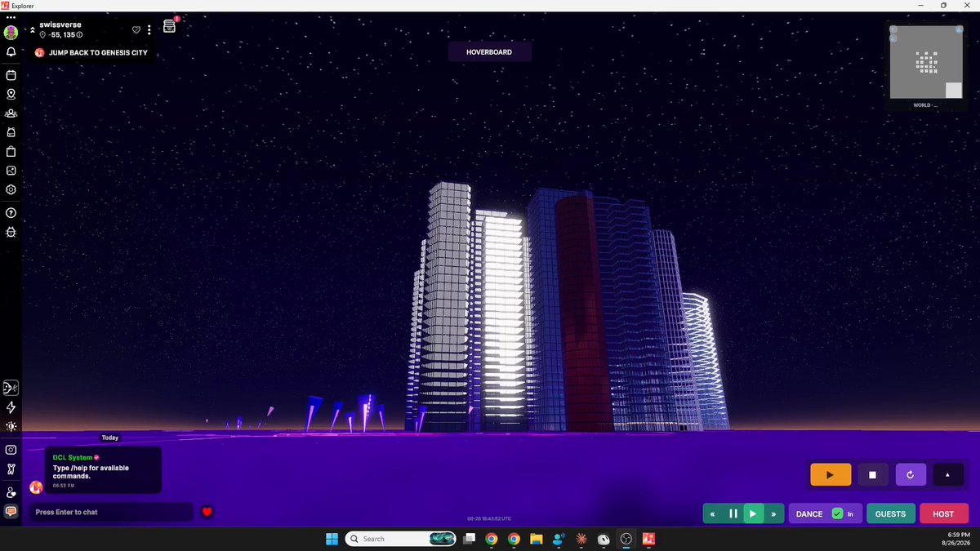Open the three-dot menu beside swissverse
This screenshot has height=551, width=980.
point(149,30)
